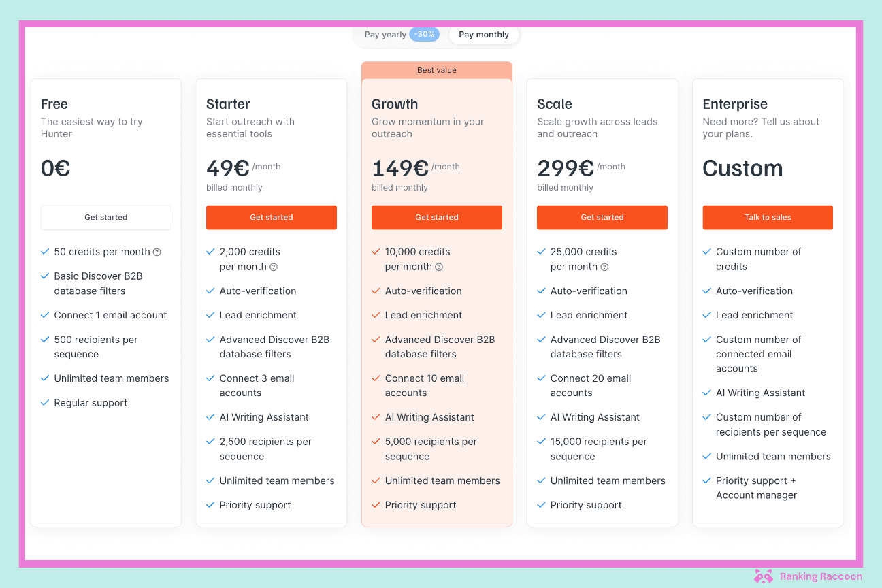Screen dimensions: 882x588
Task: Click the orange checkmark beside Growth Lead enrichment
Action: click(376, 316)
